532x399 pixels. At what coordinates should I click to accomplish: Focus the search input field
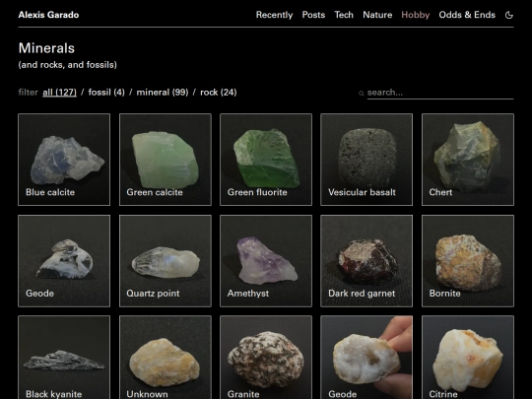pos(440,93)
